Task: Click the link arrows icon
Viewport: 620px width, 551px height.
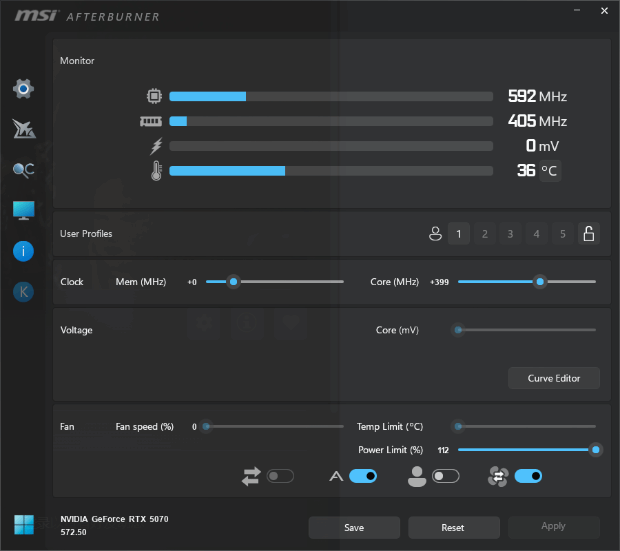Action: coord(251,476)
